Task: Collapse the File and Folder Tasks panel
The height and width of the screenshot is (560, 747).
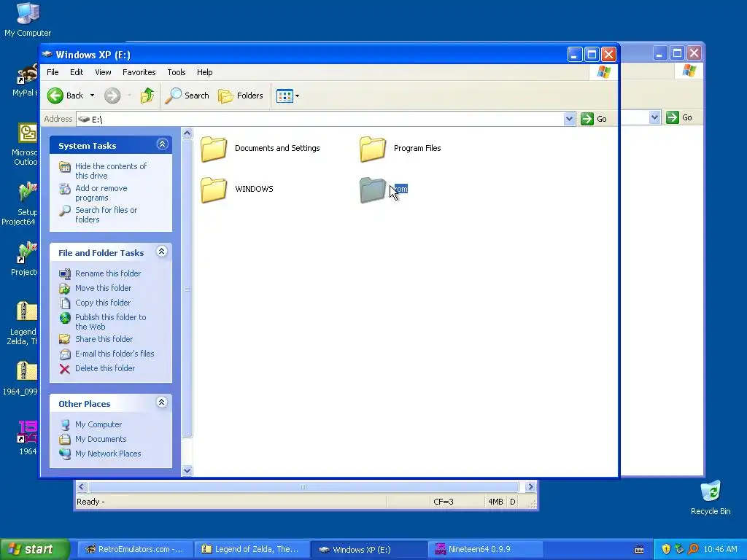Action: pos(162,252)
